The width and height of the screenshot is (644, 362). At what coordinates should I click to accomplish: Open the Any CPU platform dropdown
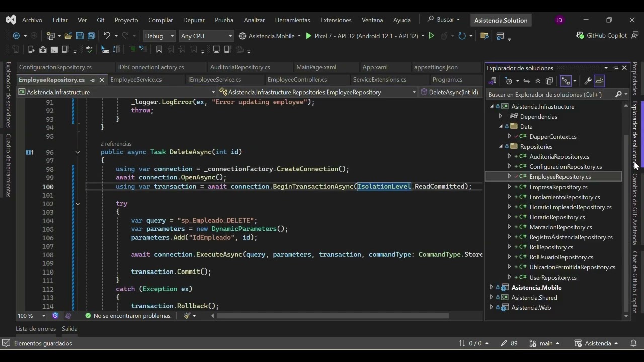tap(206, 36)
